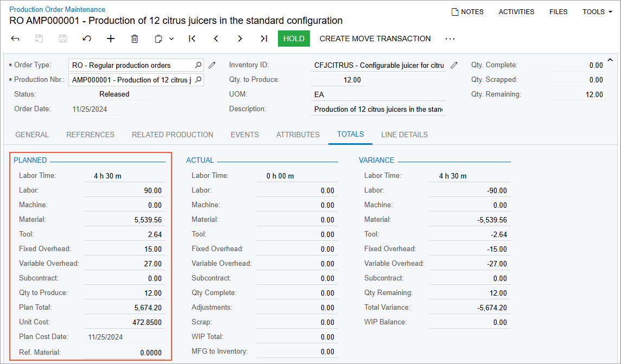Go to the first record
The height and width of the screenshot is (364, 621).
(x=192, y=39)
